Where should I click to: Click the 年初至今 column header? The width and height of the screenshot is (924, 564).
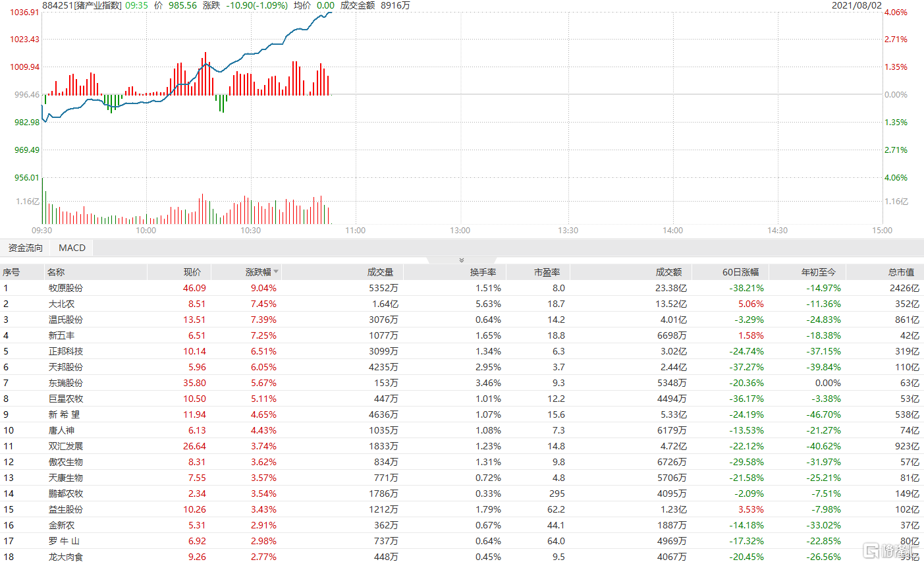819,272
